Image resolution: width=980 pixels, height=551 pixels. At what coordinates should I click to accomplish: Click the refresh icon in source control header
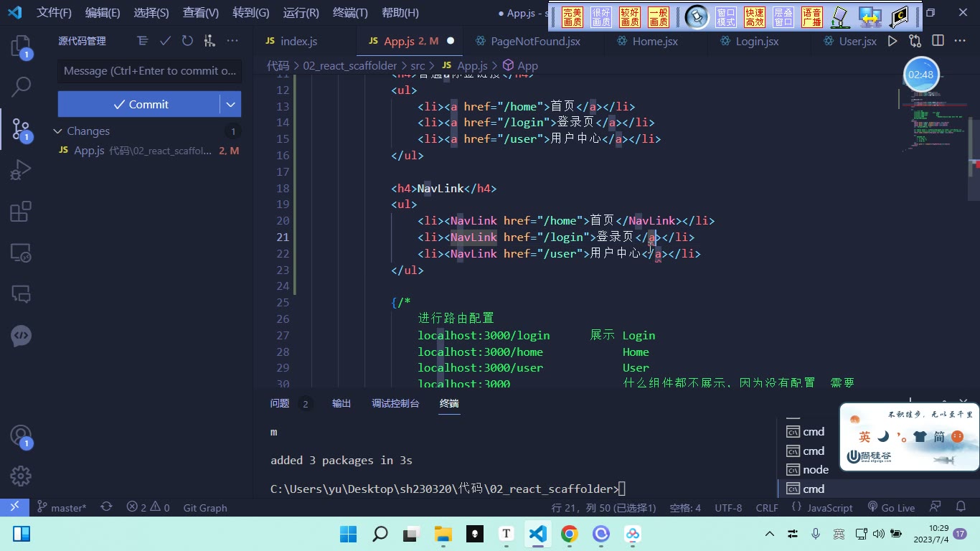click(187, 41)
